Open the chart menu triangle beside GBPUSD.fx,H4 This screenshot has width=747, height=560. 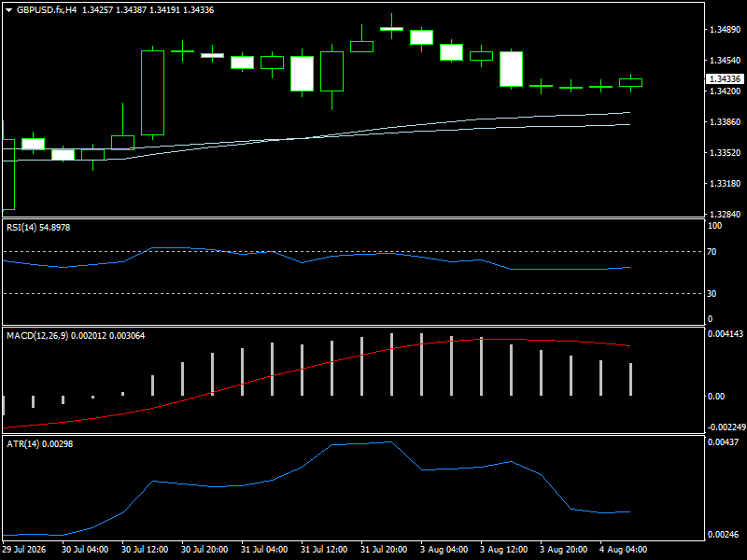[x=9, y=10]
